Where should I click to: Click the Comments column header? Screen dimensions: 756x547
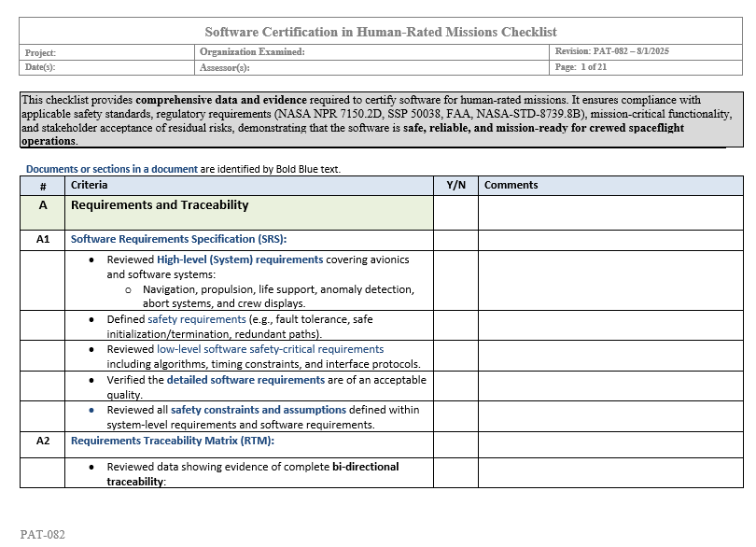(x=511, y=185)
